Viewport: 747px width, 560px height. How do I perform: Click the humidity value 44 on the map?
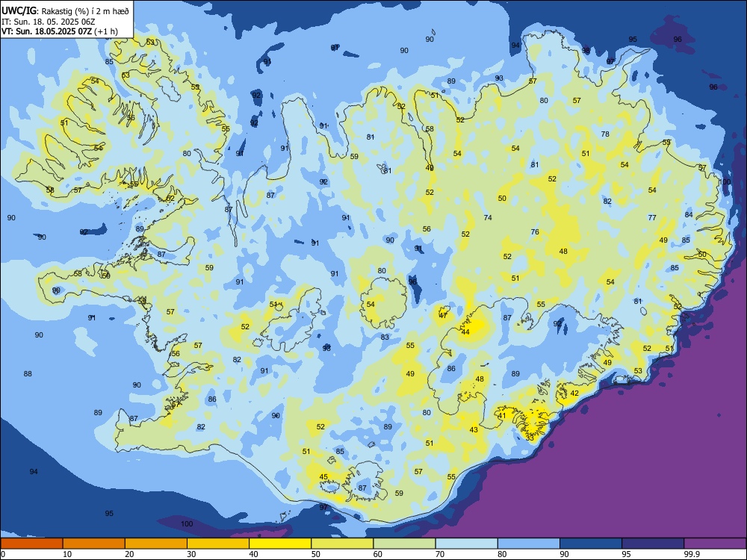pyautogui.click(x=465, y=332)
